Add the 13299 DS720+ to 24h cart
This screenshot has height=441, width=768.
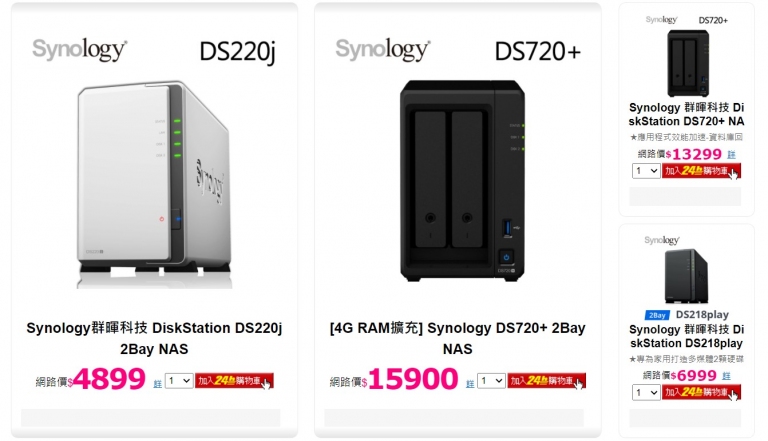(701, 171)
